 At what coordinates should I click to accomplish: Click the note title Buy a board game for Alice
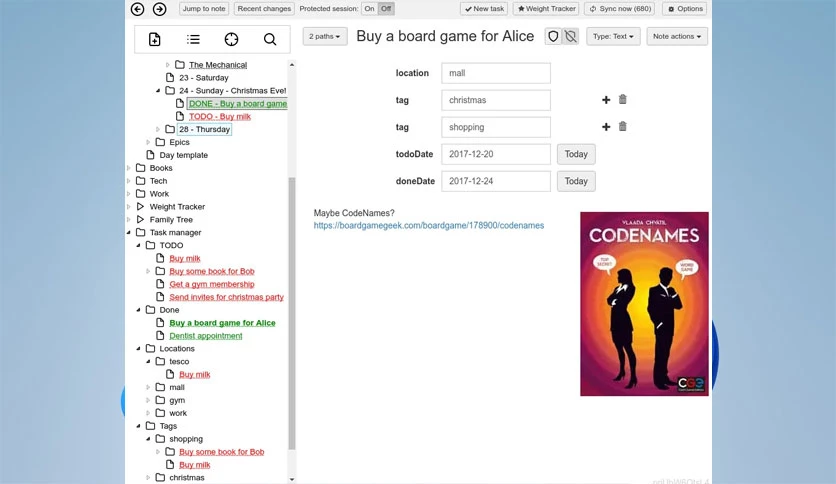[445, 36]
